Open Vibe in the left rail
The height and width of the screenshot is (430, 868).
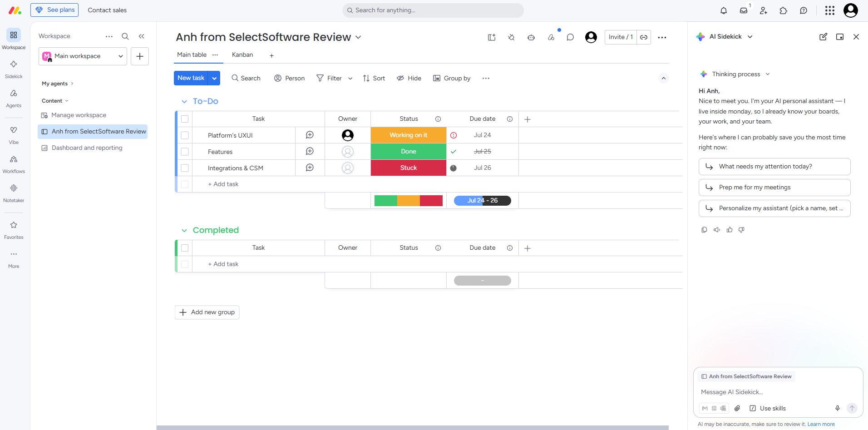14,135
